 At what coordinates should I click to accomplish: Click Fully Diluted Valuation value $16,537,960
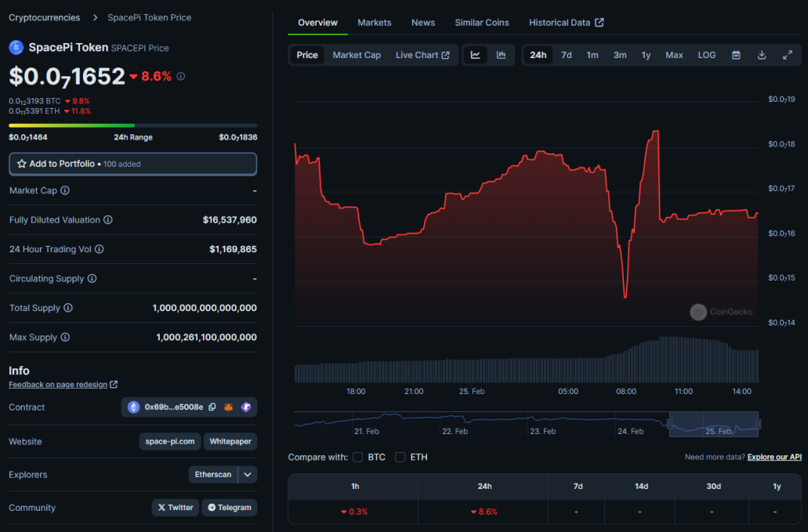pyautogui.click(x=230, y=220)
